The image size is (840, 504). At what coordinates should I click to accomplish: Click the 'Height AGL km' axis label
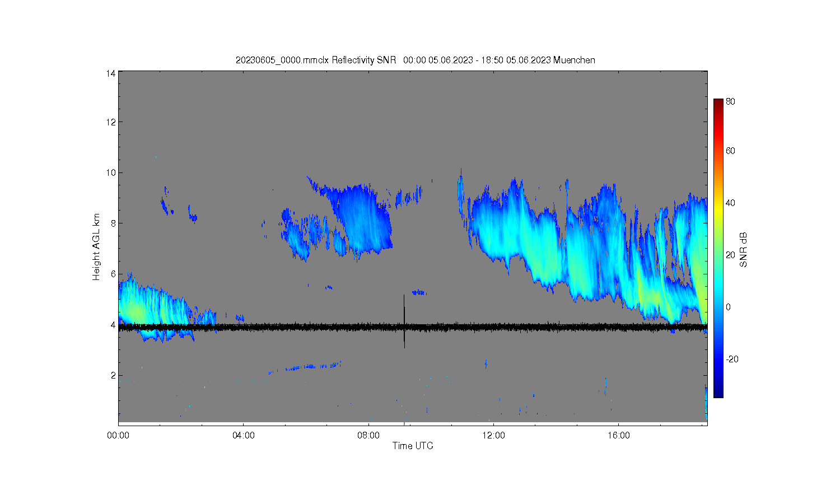96,247
